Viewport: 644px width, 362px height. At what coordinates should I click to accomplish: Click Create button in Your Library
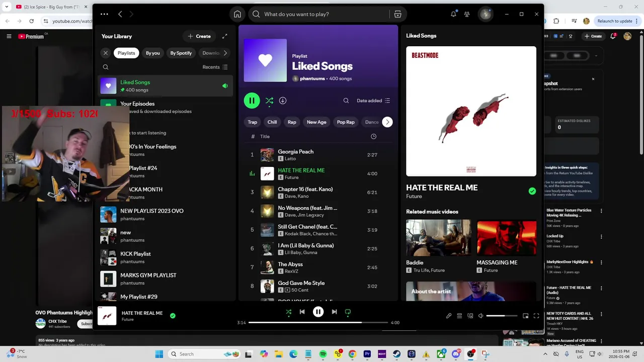199,36
